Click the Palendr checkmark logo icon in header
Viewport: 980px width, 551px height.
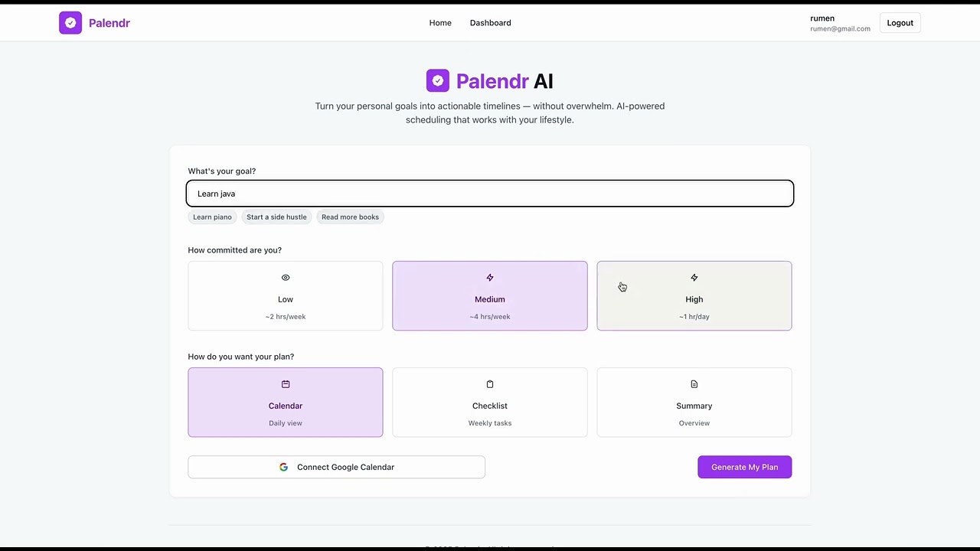70,23
